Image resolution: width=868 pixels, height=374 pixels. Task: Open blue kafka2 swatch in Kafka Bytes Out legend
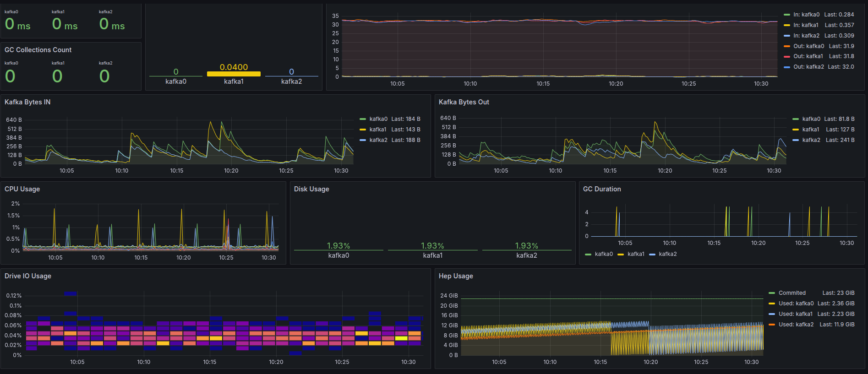(796, 140)
